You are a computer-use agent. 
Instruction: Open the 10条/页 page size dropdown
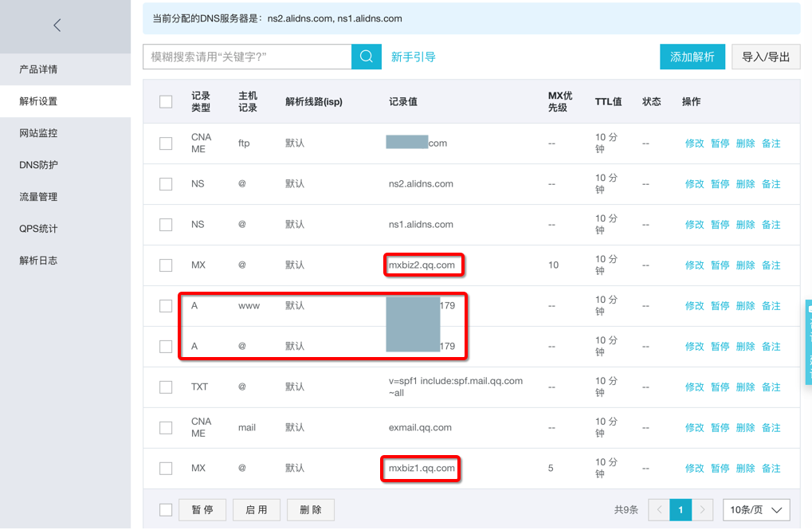(x=756, y=510)
